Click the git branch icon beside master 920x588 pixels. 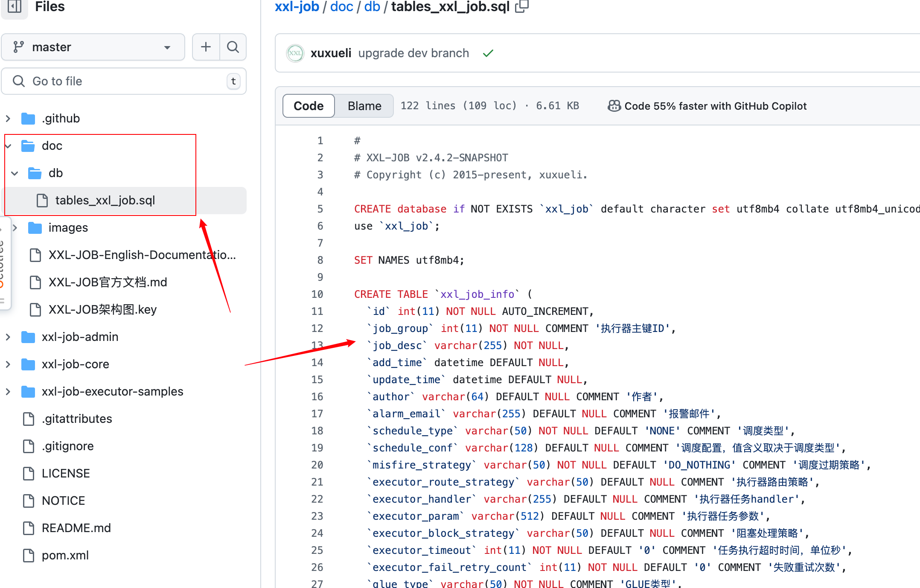point(18,47)
